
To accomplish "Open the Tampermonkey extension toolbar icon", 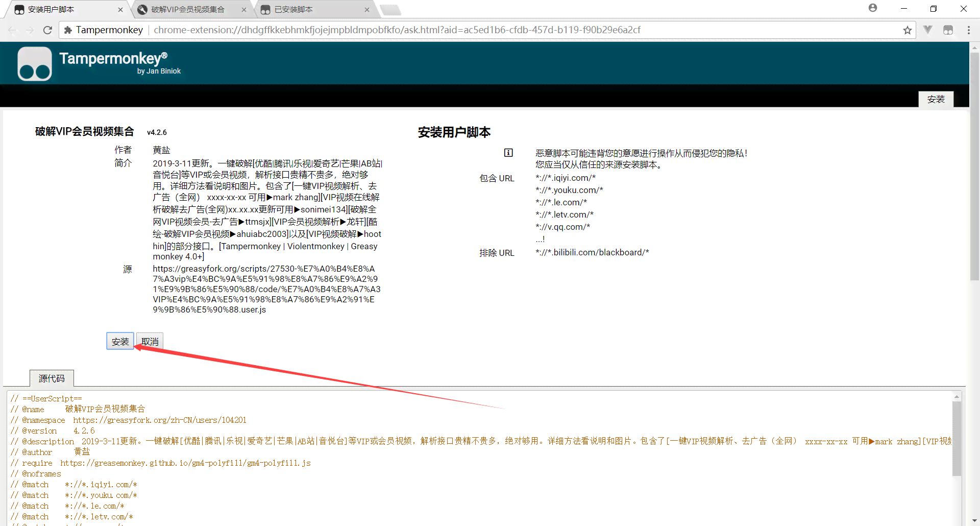I will (948, 30).
